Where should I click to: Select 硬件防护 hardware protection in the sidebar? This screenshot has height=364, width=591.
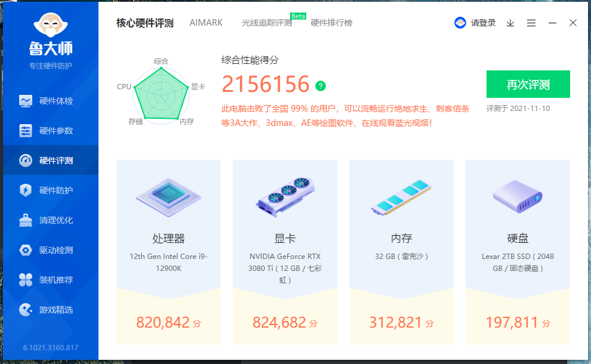(x=51, y=190)
